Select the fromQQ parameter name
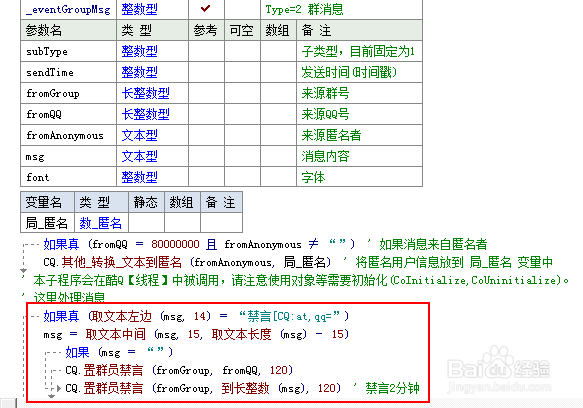This screenshot has width=583, height=408. point(44,114)
